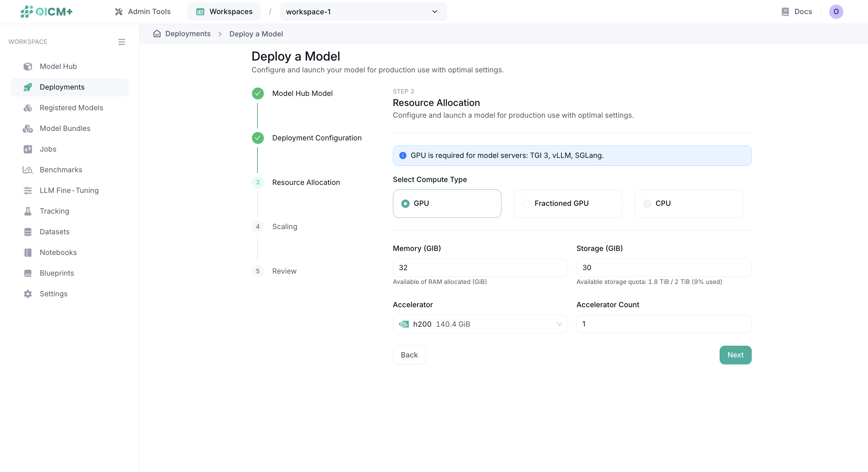Screen dimensions: 868x472
Task: Open the workspace-1 selector dropdown
Action: tap(363, 12)
